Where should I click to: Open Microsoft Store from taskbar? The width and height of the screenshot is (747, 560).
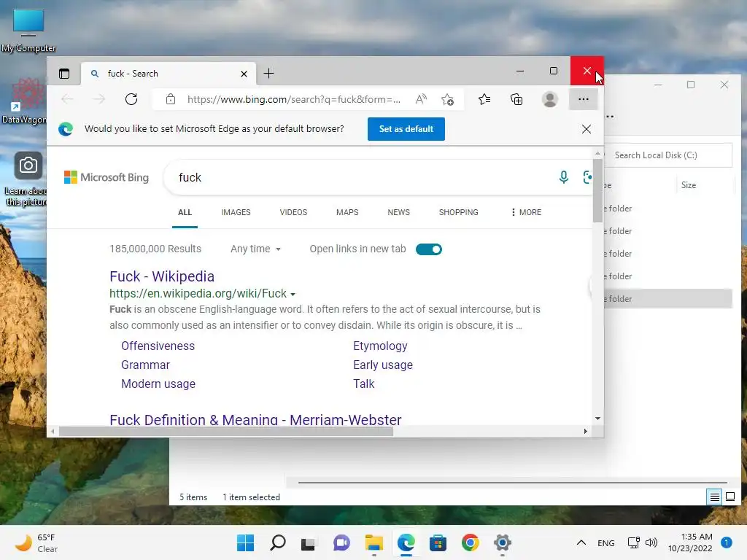[x=438, y=542]
